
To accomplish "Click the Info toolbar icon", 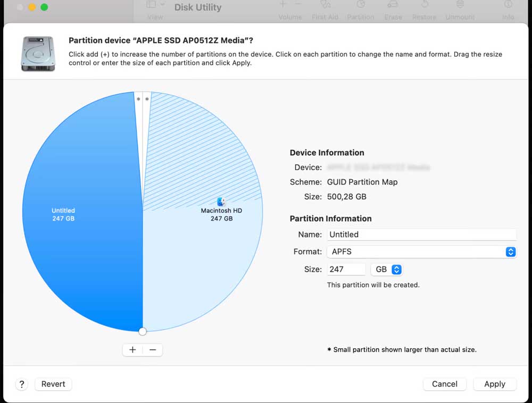I will pyautogui.click(x=508, y=4).
